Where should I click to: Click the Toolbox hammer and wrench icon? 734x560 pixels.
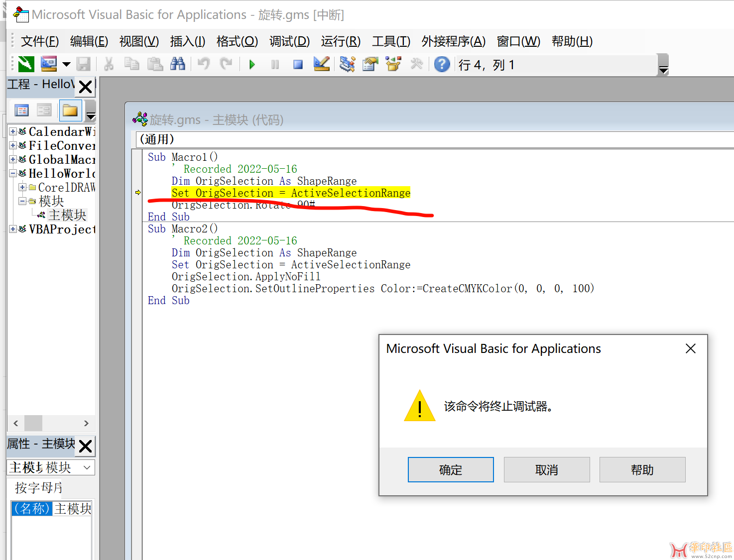(x=416, y=64)
